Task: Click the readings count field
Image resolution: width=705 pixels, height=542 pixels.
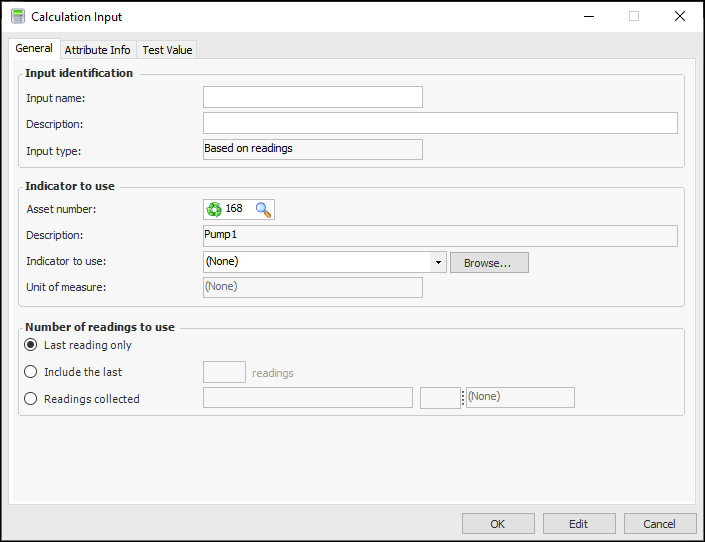Action: click(224, 372)
